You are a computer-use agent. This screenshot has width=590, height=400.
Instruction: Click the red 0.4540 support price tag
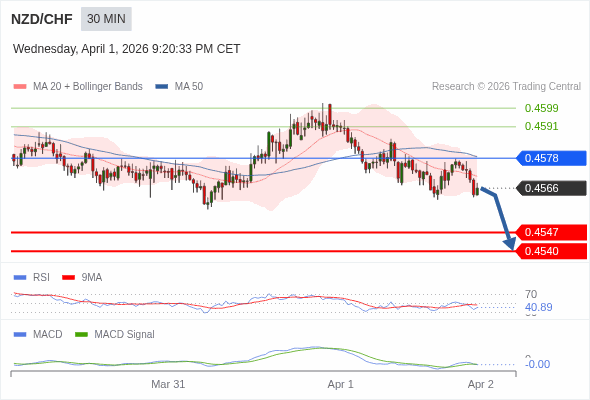[551, 251]
